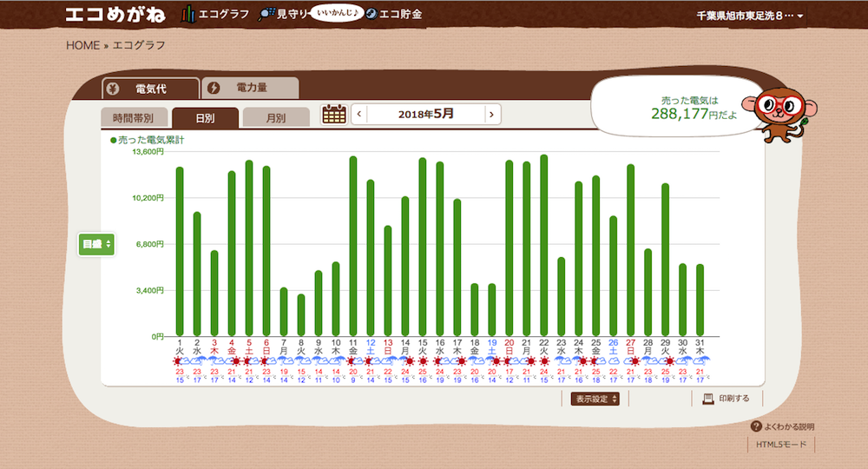Open エコグラフ in top navigation

pyautogui.click(x=224, y=15)
